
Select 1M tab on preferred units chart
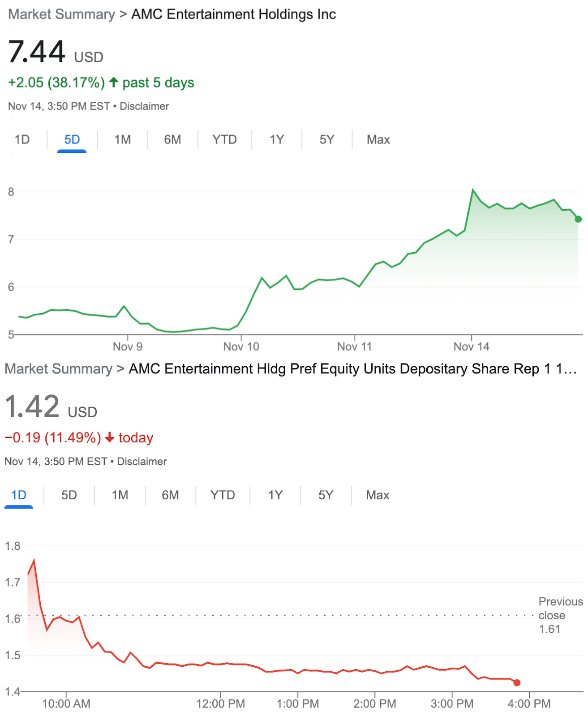(x=120, y=495)
